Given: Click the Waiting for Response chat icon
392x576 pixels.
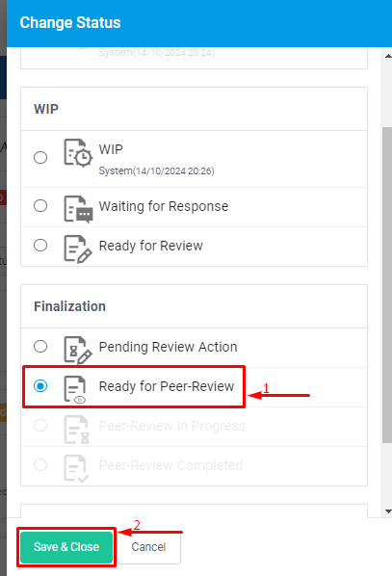Looking at the screenshot, I should (78, 209).
